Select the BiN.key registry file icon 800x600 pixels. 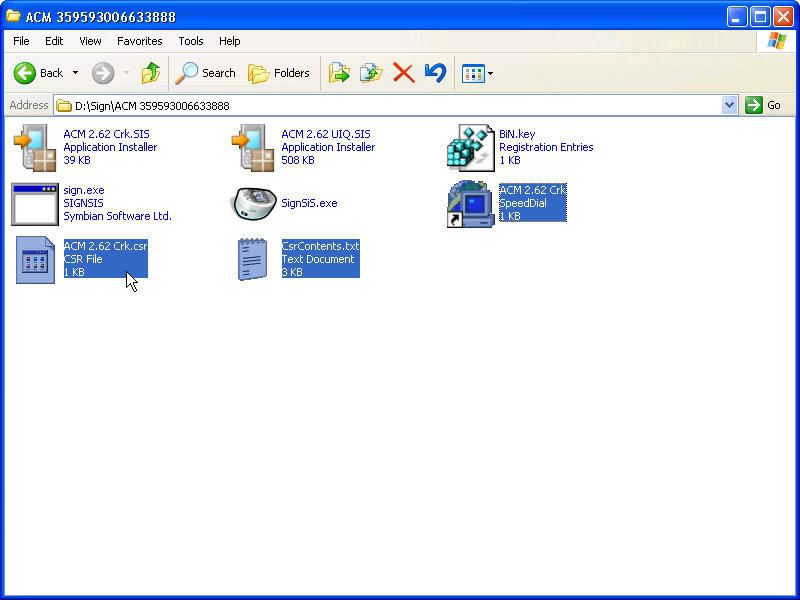(x=470, y=147)
